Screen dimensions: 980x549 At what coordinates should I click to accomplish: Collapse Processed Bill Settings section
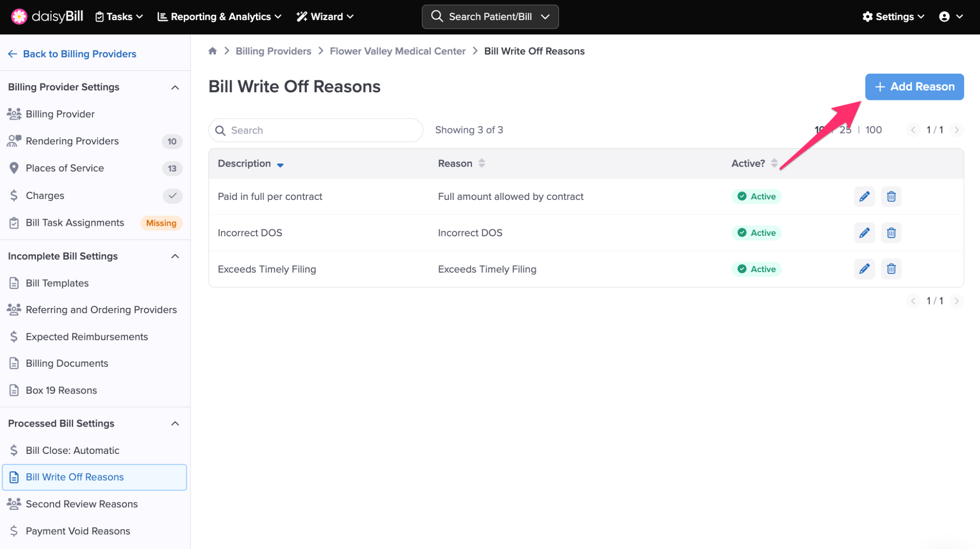point(175,424)
